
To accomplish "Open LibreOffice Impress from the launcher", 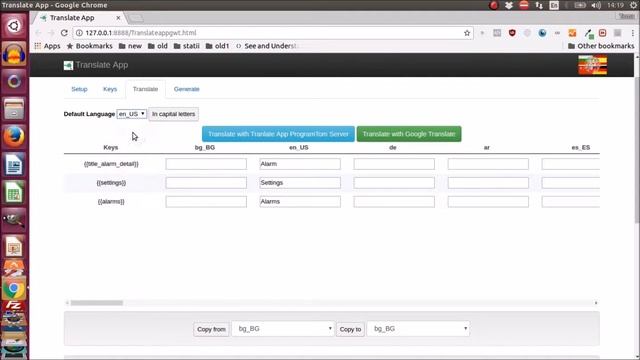I will [14, 247].
